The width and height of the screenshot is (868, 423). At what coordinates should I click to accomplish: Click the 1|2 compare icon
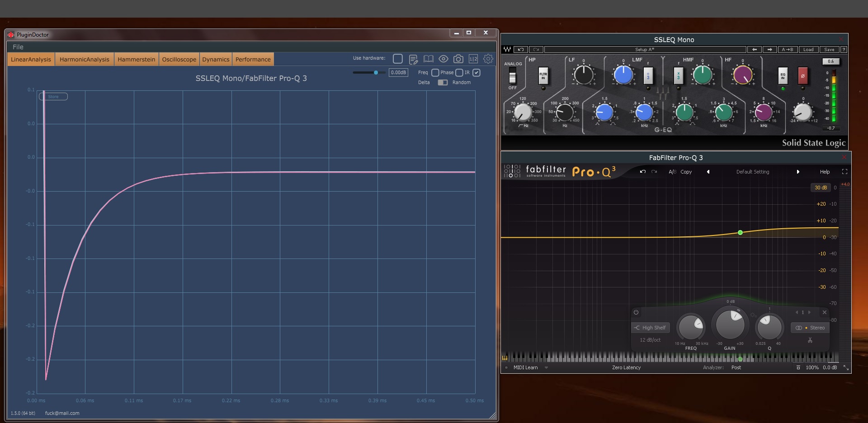(473, 59)
